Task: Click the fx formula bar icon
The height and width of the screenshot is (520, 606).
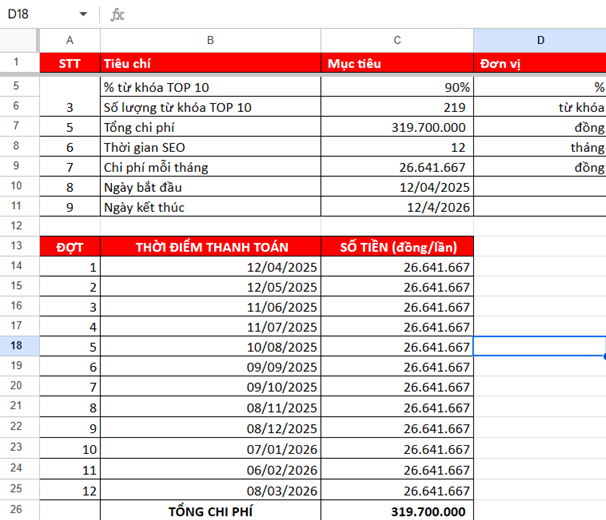Action: point(117,15)
